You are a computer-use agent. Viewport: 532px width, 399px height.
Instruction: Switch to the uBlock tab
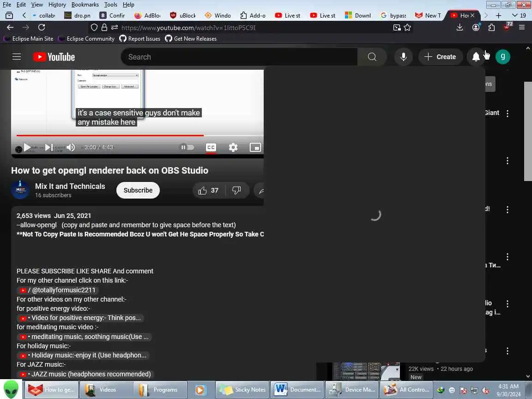pos(183,15)
